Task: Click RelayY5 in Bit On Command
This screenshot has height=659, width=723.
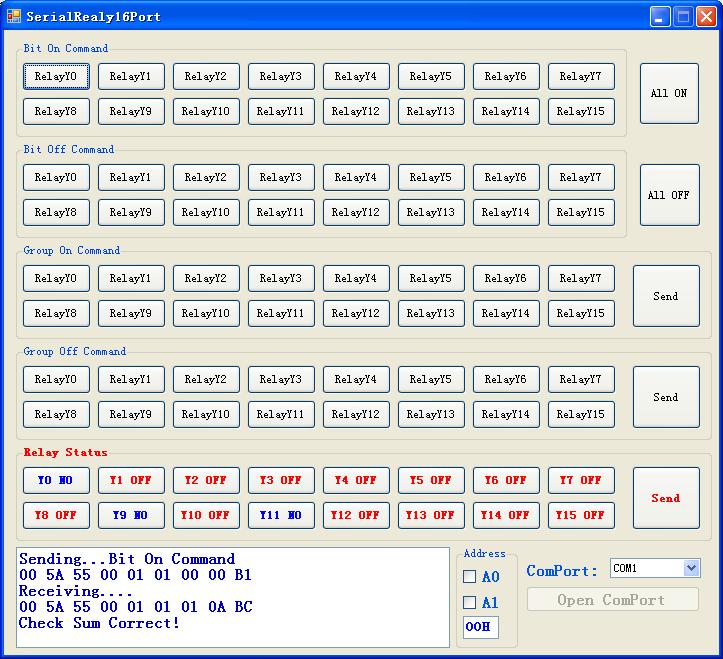Action: pyautogui.click(x=431, y=76)
